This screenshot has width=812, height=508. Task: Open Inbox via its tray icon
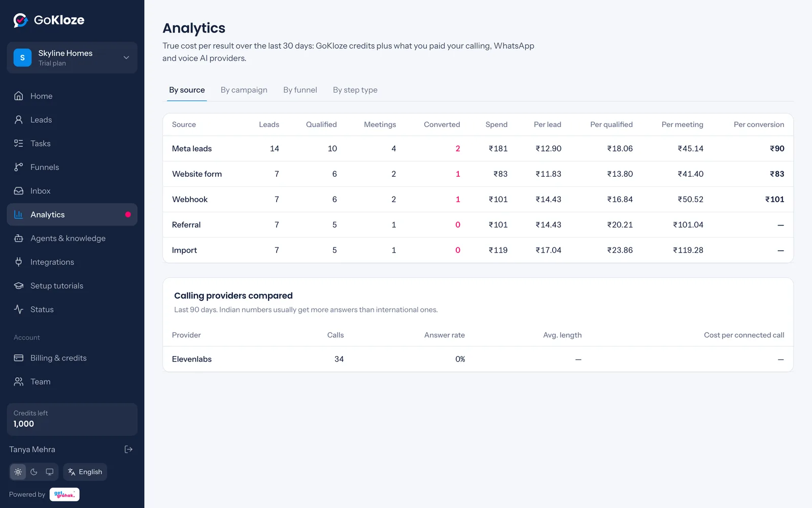(x=19, y=191)
